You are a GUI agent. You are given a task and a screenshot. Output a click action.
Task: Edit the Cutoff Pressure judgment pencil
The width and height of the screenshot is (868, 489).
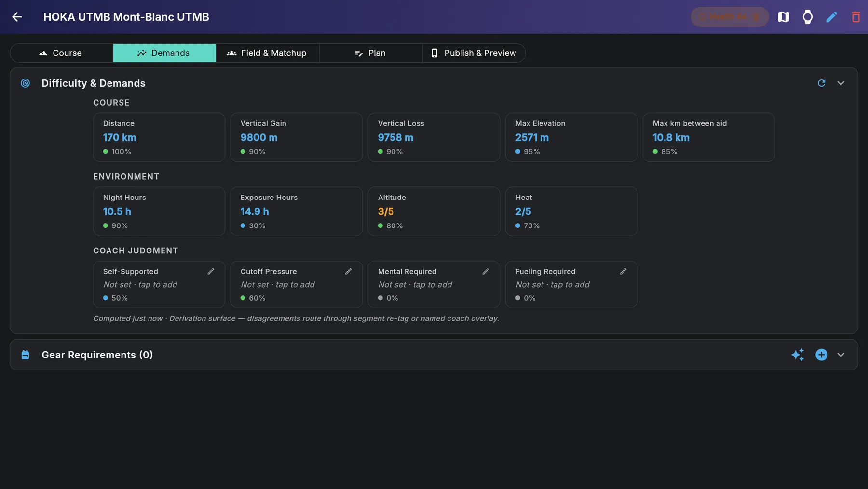[348, 272]
